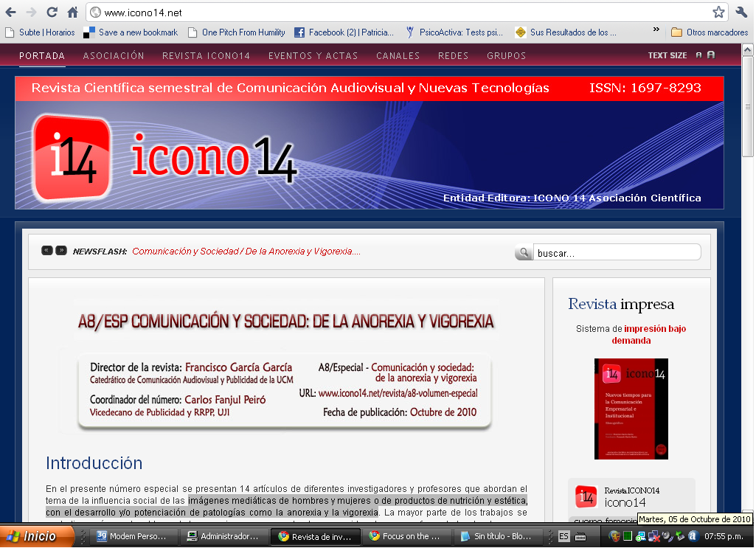Open the disconnected network tray icon
Screen dimensions: 756x548
click(653, 536)
